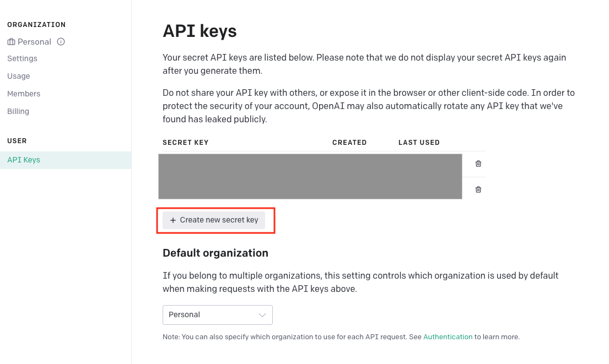Delete the second secret key via trash icon
This screenshot has width=609, height=364.
(x=478, y=189)
